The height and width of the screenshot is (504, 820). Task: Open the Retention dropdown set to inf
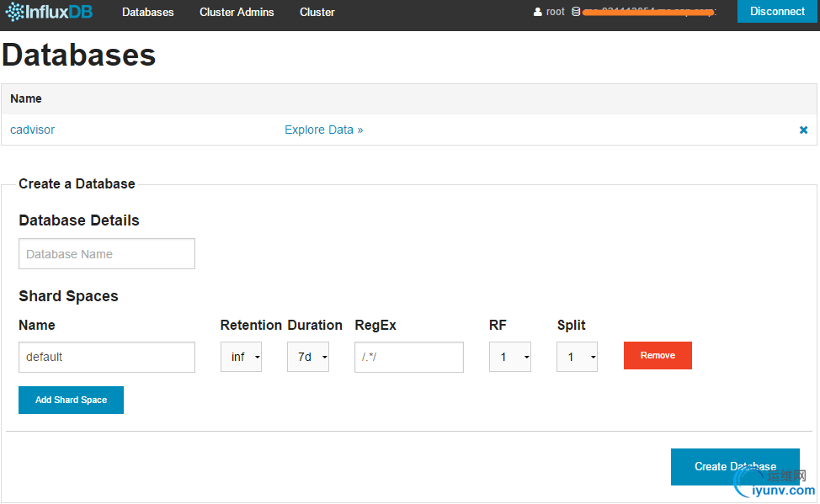point(241,357)
